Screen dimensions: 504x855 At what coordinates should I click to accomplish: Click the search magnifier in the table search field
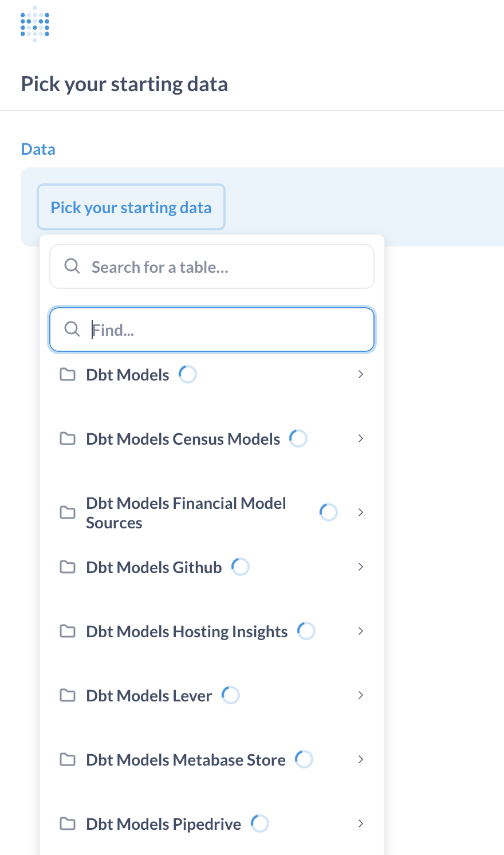[72, 266]
